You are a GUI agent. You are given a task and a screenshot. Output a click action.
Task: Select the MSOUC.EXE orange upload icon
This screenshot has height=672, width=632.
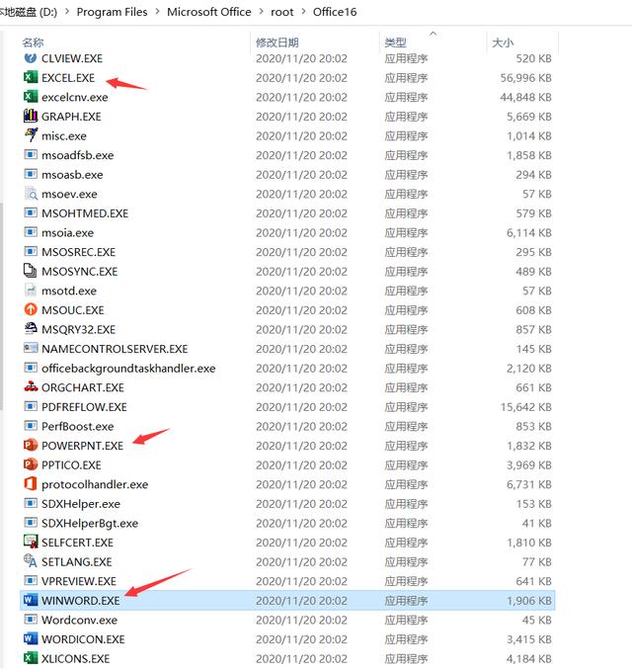(x=31, y=309)
